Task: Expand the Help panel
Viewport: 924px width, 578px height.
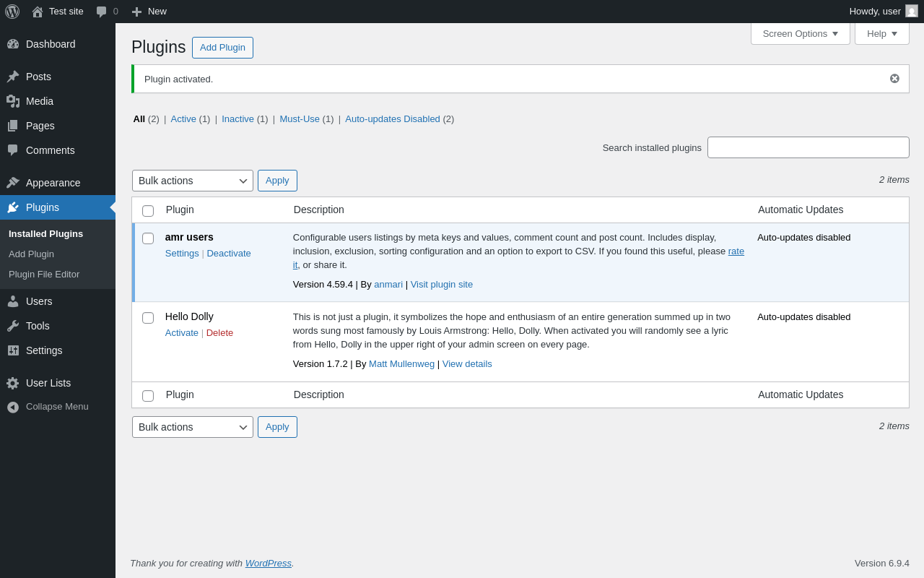Action: click(881, 33)
